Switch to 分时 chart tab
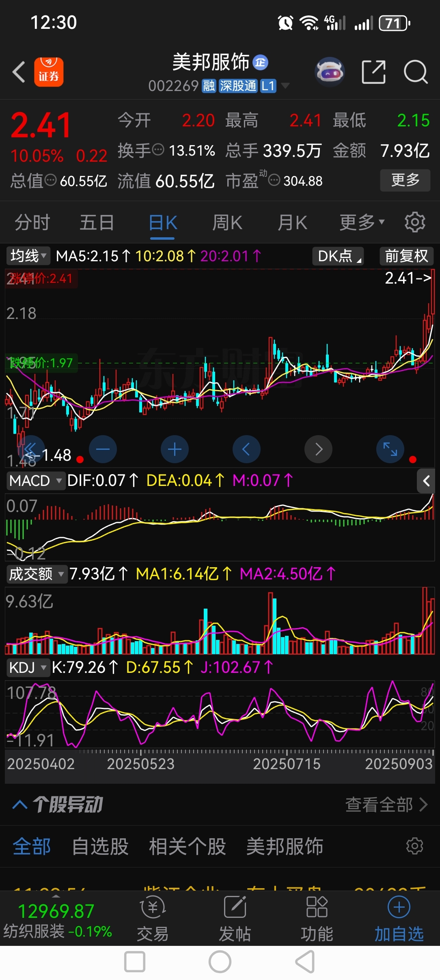This screenshot has height=980, width=440. (32, 222)
